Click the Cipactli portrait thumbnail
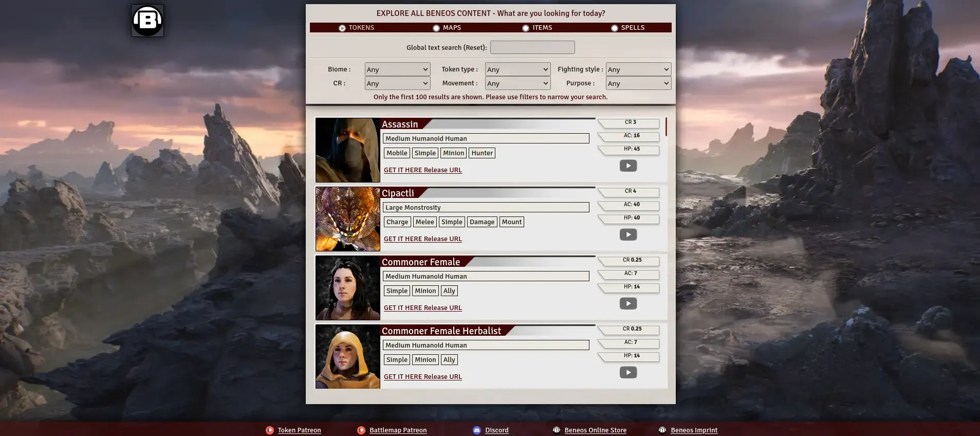 coord(348,219)
